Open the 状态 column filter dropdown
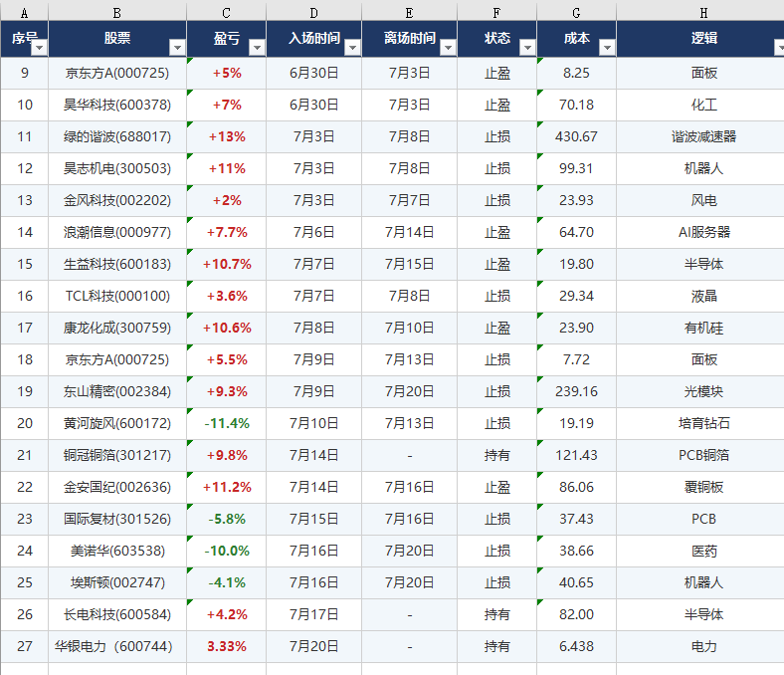This screenshot has width=784, height=675. (527, 48)
